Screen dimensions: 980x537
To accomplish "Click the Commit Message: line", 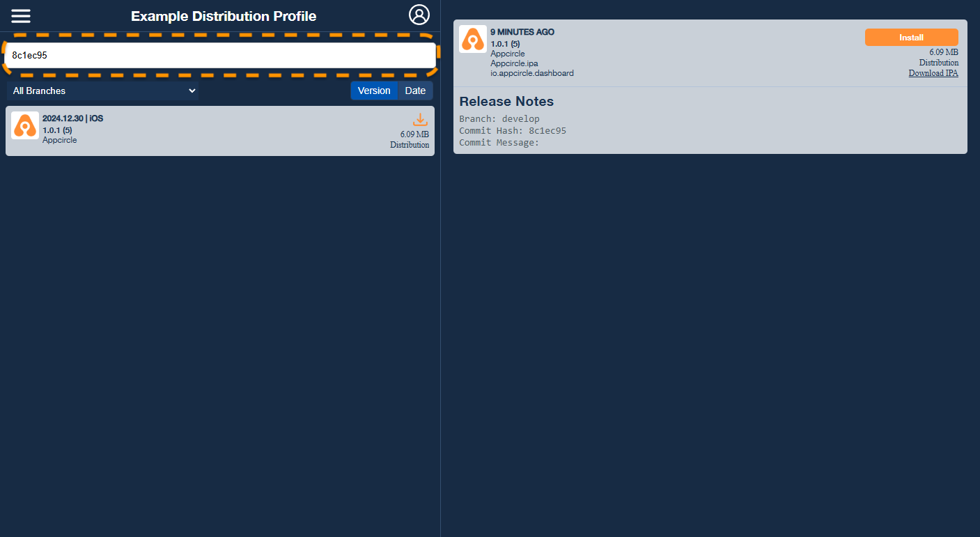I will click(x=499, y=143).
